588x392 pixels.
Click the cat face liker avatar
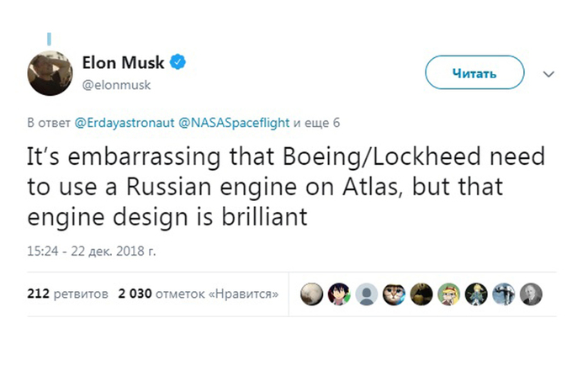394,294
